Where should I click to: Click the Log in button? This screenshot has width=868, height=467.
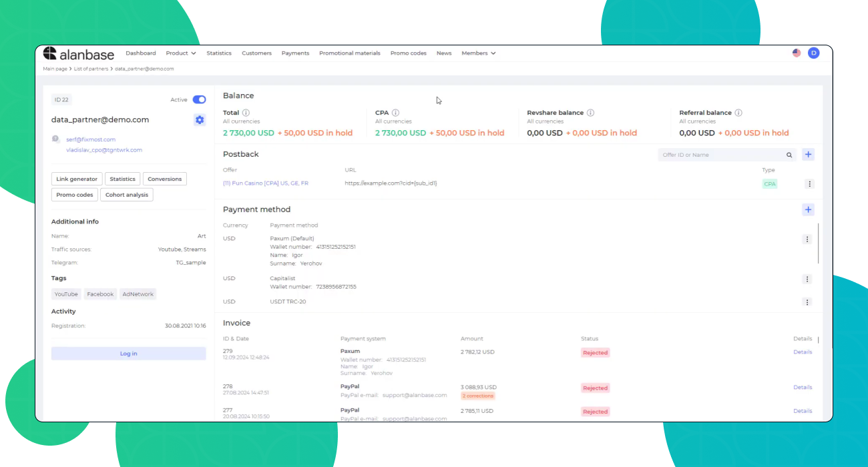pyautogui.click(x=129, y=354)
